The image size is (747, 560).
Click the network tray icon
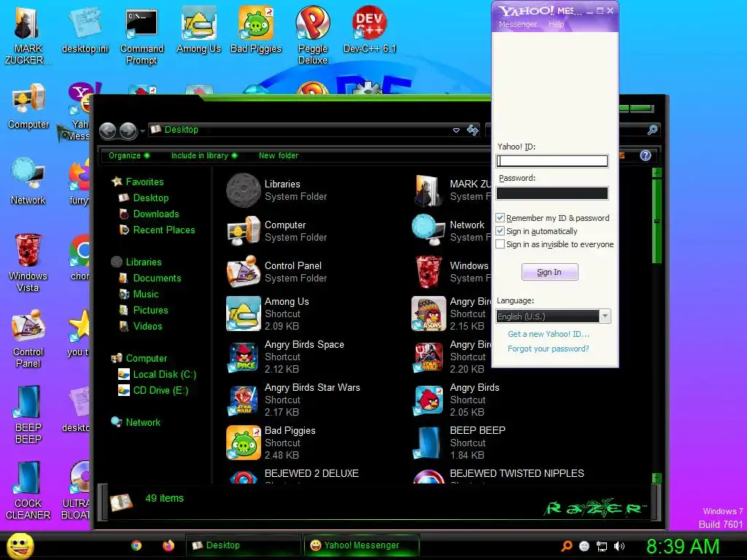tap(602, 546)
